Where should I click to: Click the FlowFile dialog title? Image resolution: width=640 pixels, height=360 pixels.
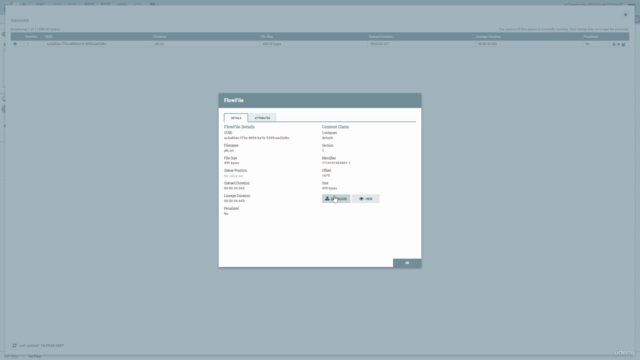click(x=233, y=100)
